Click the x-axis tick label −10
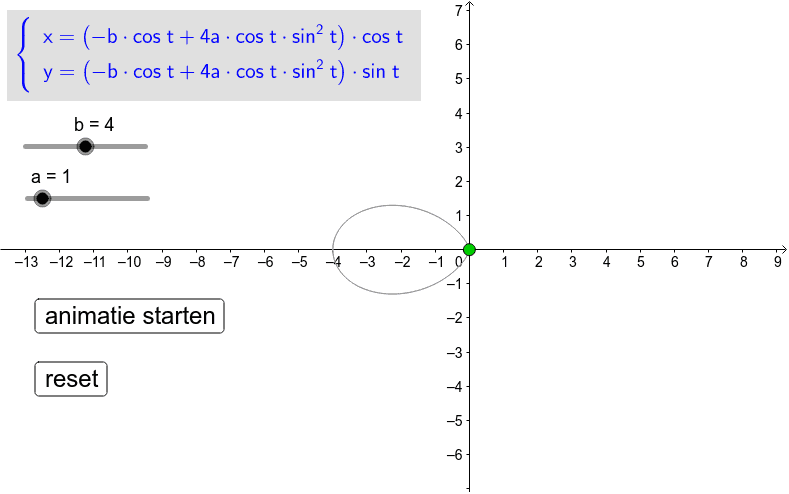The width and height of the screenshot is (789, 494). (129, 262)
